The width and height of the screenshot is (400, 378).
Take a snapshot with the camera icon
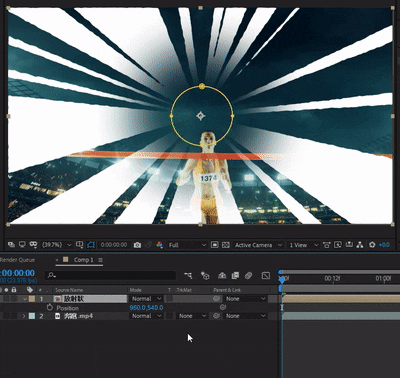click(x=137, y=245)
